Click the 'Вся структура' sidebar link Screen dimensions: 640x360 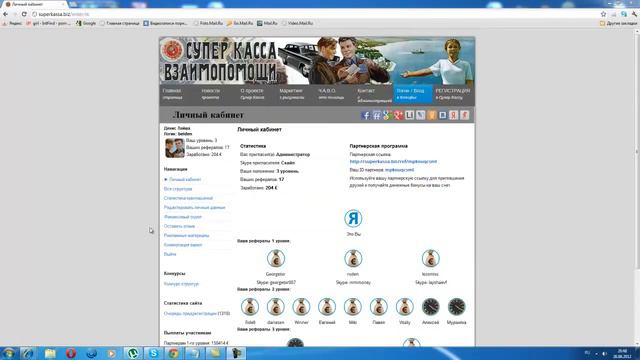(x=178, y=189)
